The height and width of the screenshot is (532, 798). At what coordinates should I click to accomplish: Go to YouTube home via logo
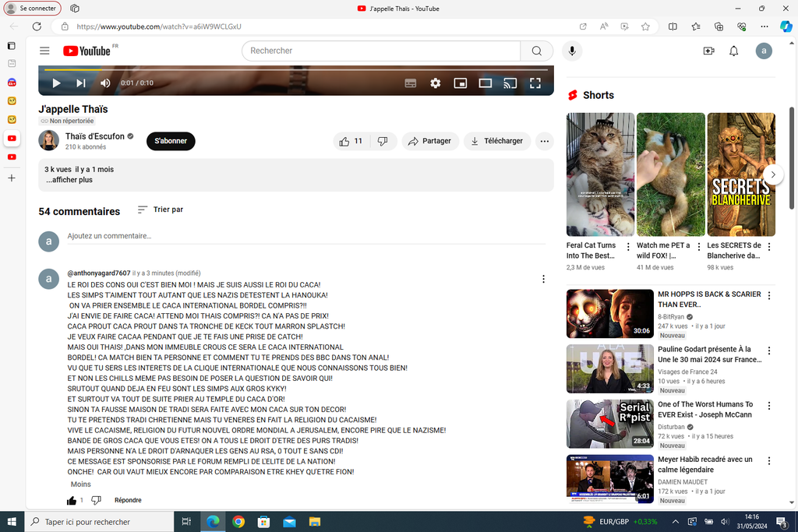coord(87,51)
